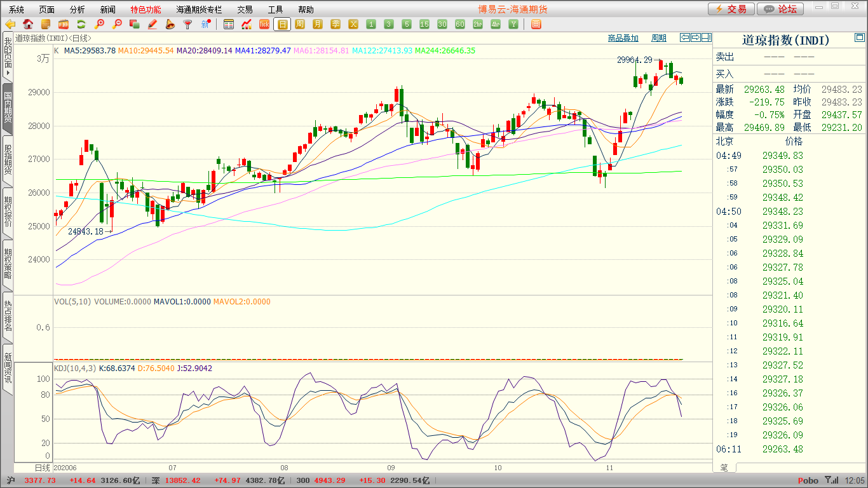Select the custom X period button
The width and height of the screenshot is (868, 488).
tap(353, 25)
